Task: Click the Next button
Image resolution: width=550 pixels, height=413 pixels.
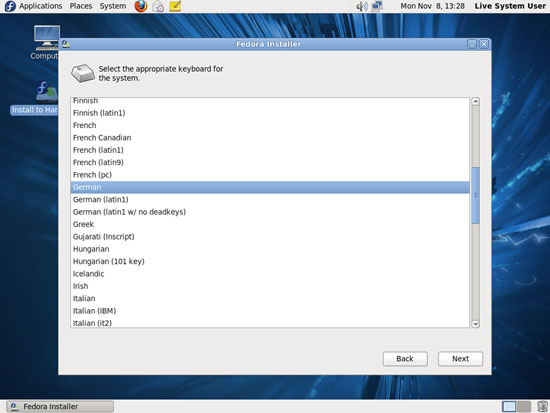Action: click(x=460, y=359)
